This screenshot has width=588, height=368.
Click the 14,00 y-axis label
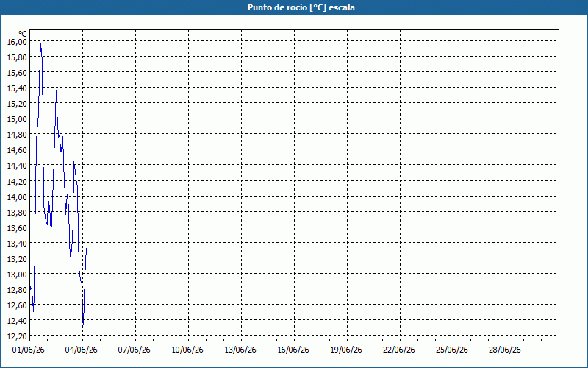[17, 197]
